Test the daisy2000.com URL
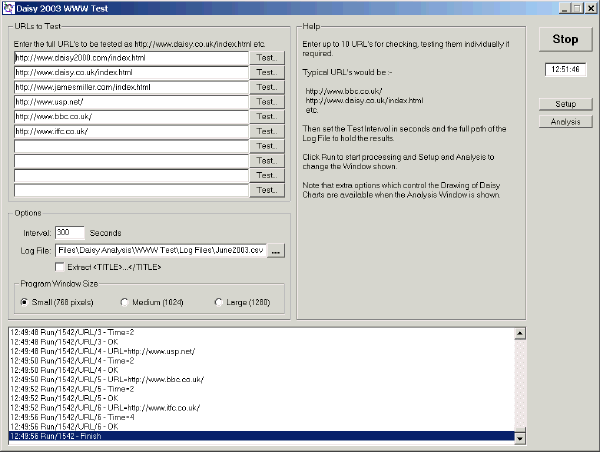The height and width of the screenshot is (452, 600). click(x=267, y=58)
